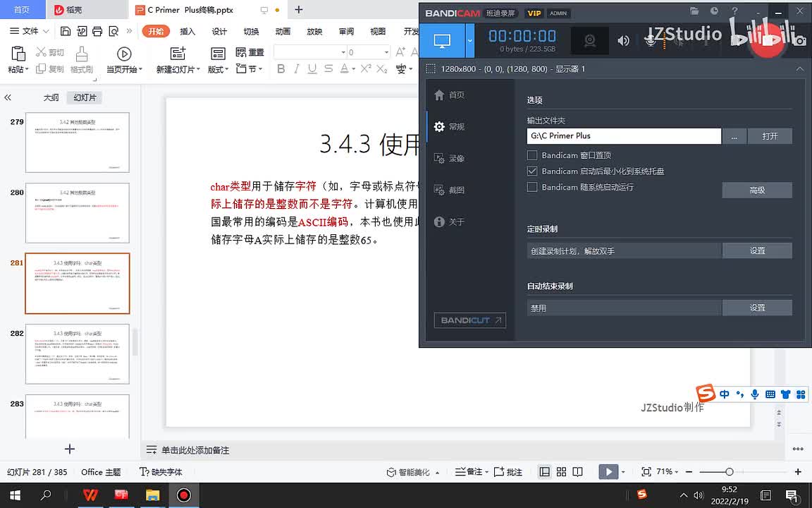Collapse the slide panel with double chevron
The image size is (812, 508).
coord(8,97)
